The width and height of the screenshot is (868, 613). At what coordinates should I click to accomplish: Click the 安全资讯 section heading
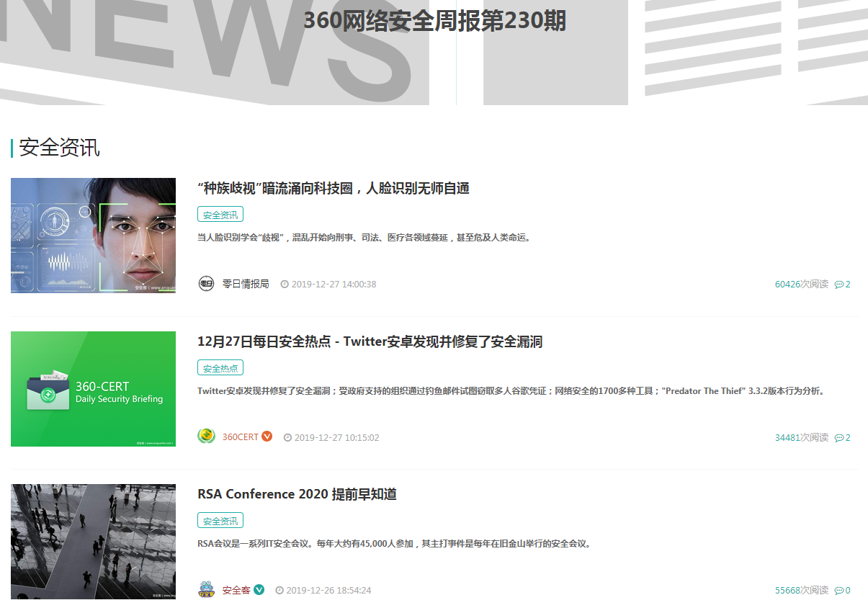point(59,148)
